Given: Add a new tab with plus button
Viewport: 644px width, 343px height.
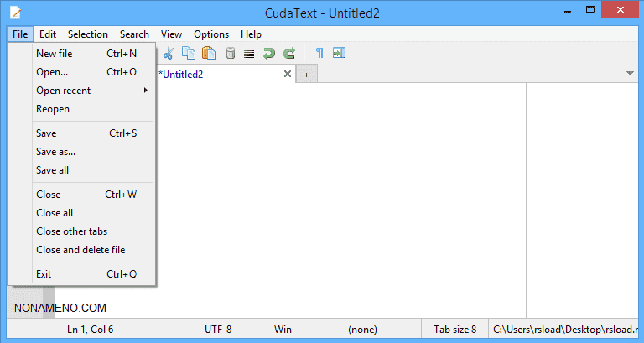Looking at the screenshot, I should (306, 75).
